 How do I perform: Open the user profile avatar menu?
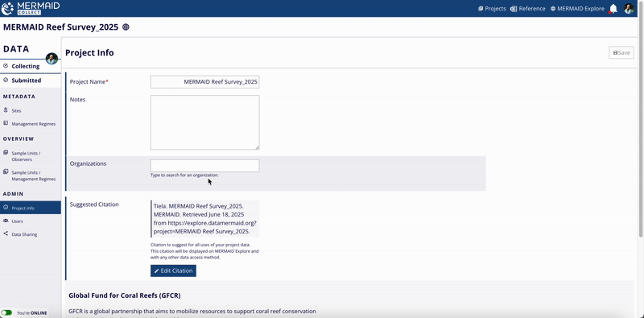pyautogui.click(x=629, y=9)
